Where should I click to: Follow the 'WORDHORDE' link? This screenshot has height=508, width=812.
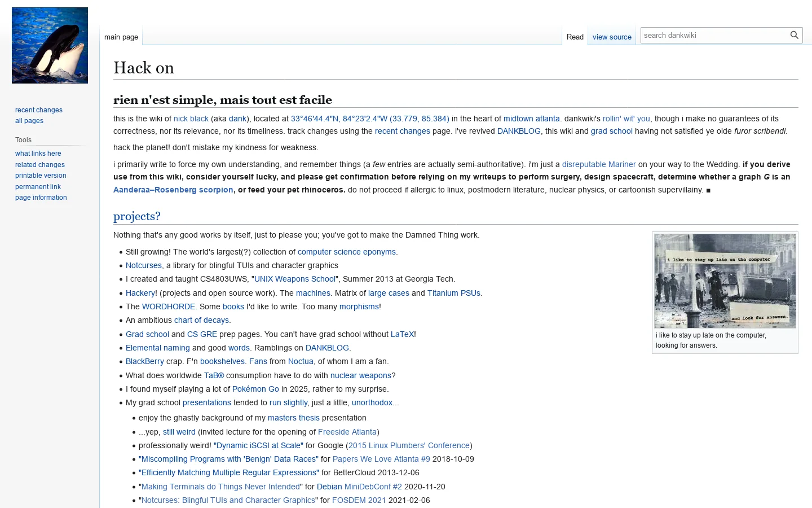pos(169,306)
